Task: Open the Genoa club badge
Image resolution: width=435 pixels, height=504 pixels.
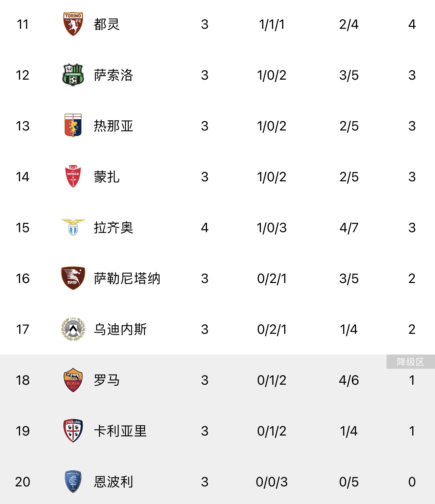Action: (x=73, y=126)
